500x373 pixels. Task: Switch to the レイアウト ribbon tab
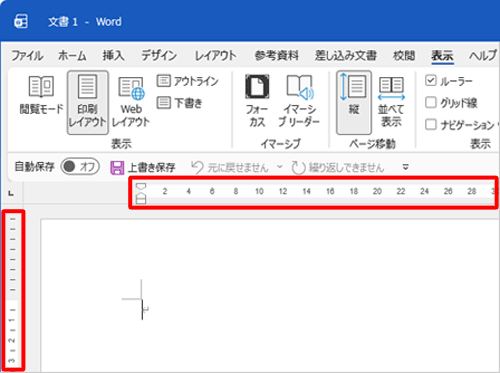click(215, 55)
